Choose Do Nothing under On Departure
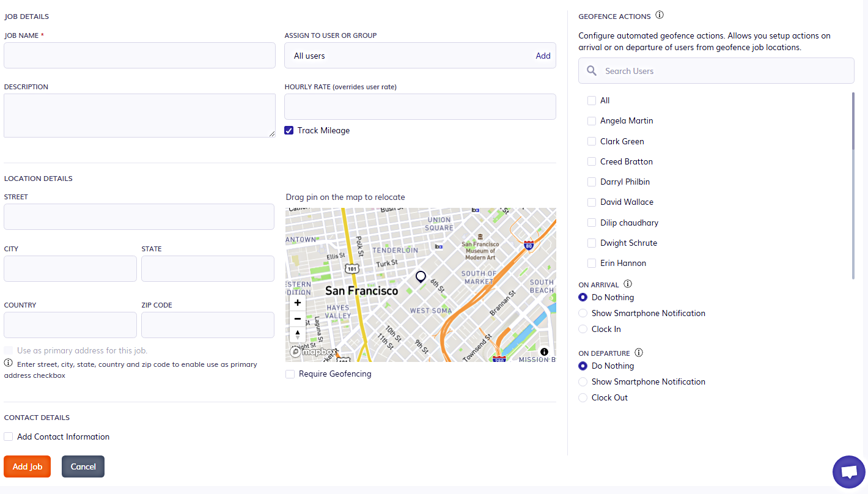This screenshot has width=868, height=494. pos(583,366)
